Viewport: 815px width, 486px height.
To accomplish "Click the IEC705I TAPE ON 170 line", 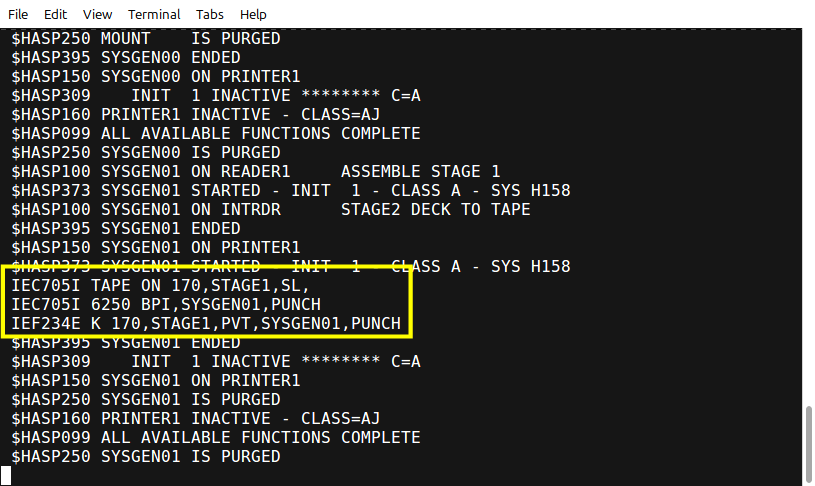I will [160, 285].
